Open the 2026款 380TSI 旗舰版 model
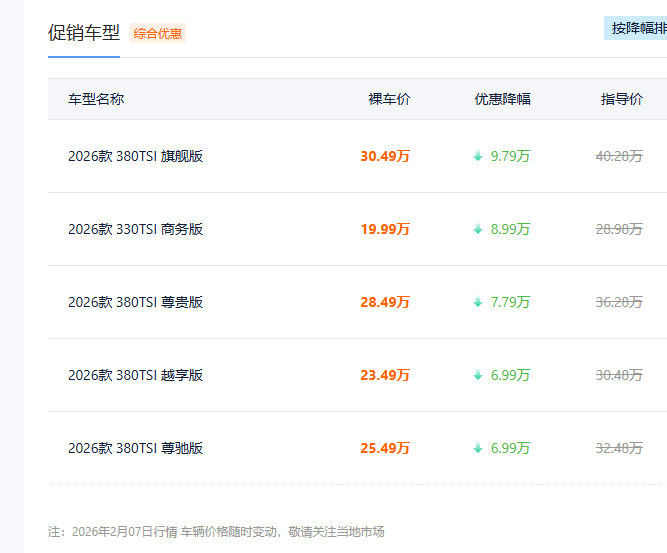Image resolution: width=667 pixels, height=553 pixels. pyautogui.click(x=135, y=156)
